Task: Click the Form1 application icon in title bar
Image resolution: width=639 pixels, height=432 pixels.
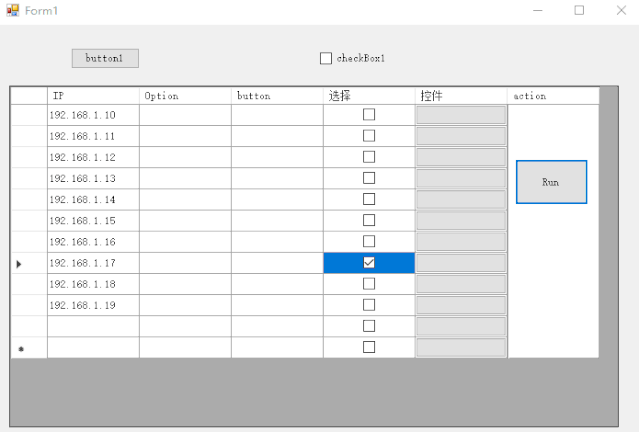Action: pyautogui.click(x=13, y=10)
